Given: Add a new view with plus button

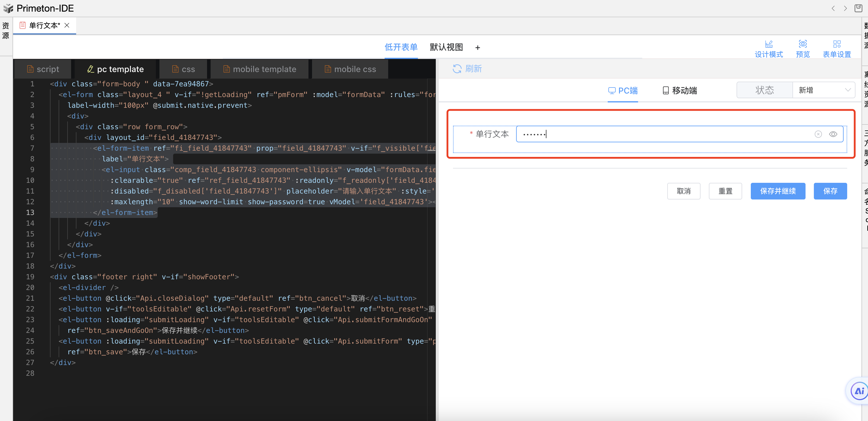Looking at the screenshot, I should [477, 48].
